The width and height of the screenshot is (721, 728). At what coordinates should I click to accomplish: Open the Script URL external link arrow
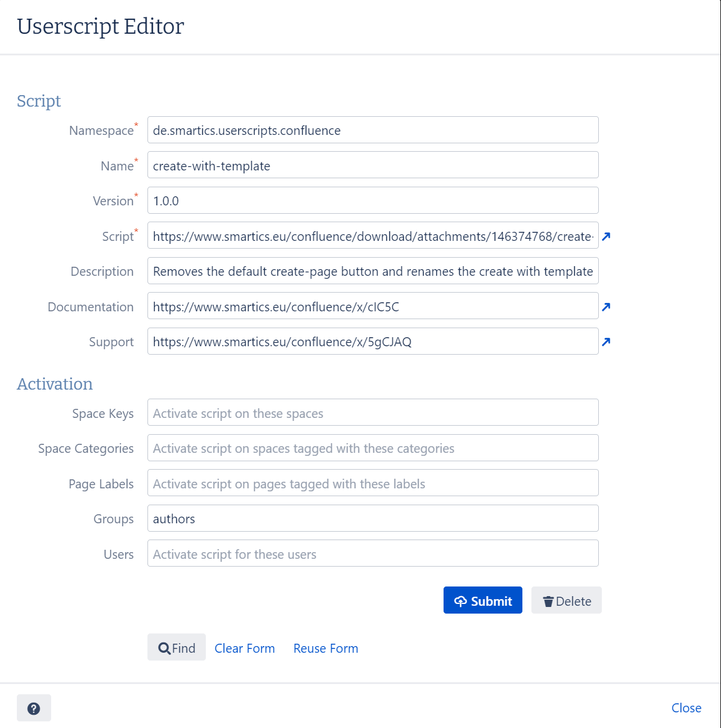(606, 237)
